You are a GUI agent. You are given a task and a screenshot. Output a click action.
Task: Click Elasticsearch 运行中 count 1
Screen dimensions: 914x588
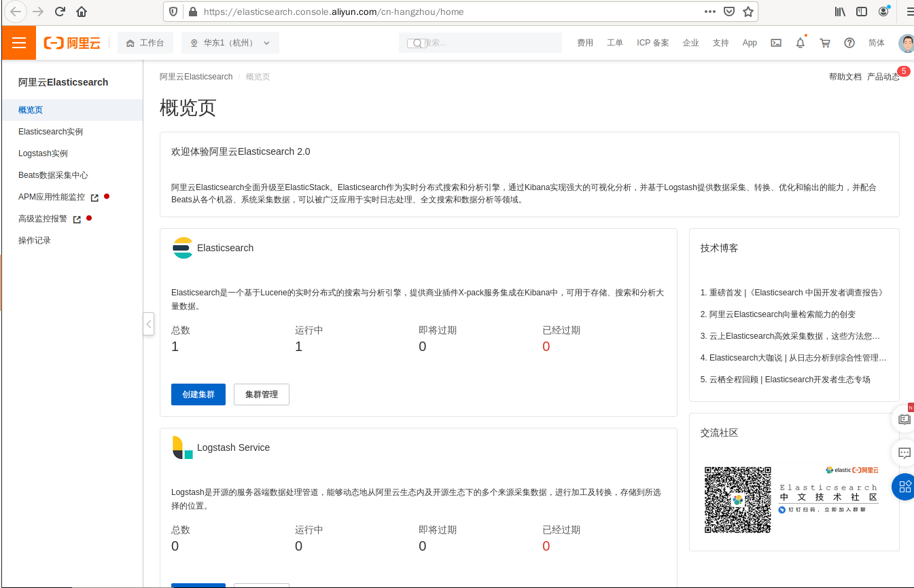coord(298,347)
